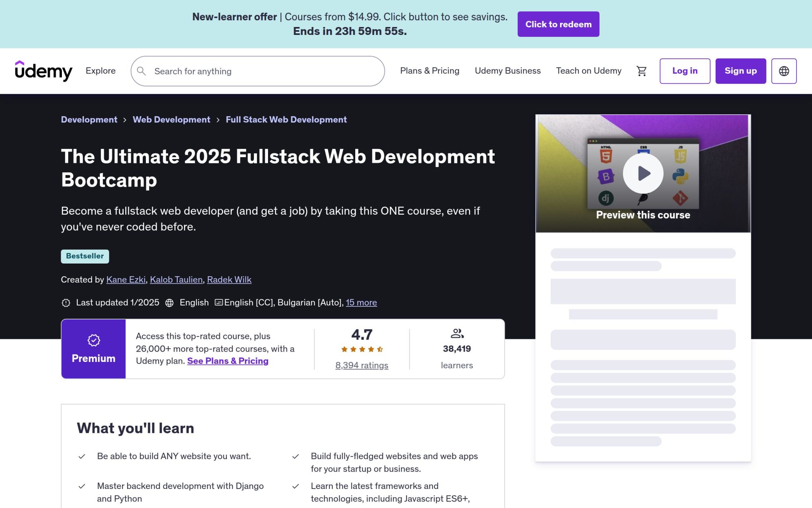
Task: Click the learners people icon
Action: (457, 333)
